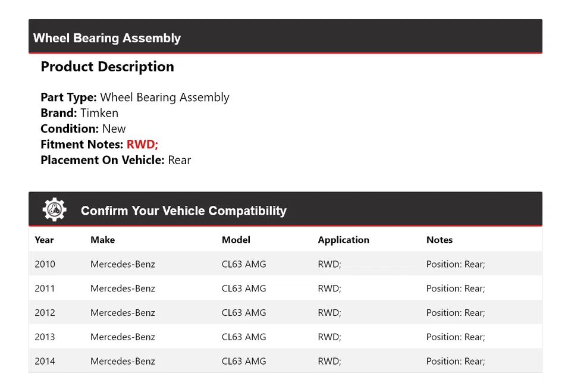Select the 2014 Mercedes-Benz row

(x=123, y=360)
